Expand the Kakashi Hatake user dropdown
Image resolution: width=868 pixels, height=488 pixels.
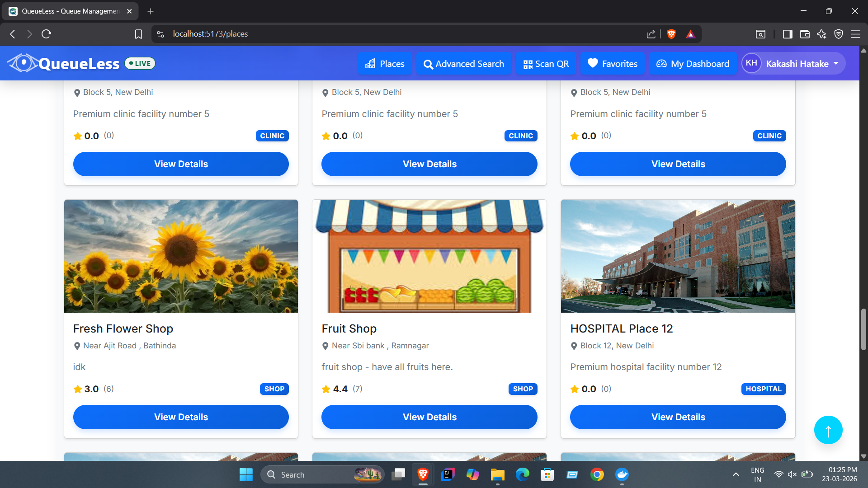click(x=793, y=64)
